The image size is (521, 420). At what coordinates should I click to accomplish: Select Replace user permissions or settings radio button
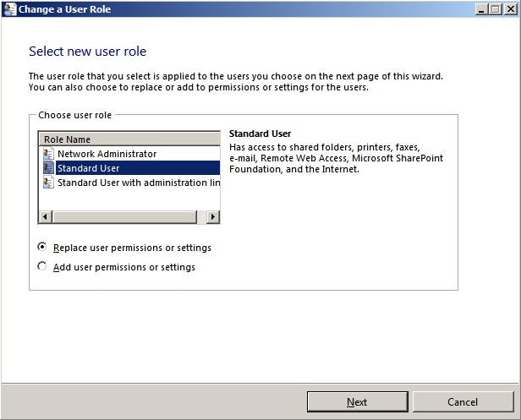42,248
